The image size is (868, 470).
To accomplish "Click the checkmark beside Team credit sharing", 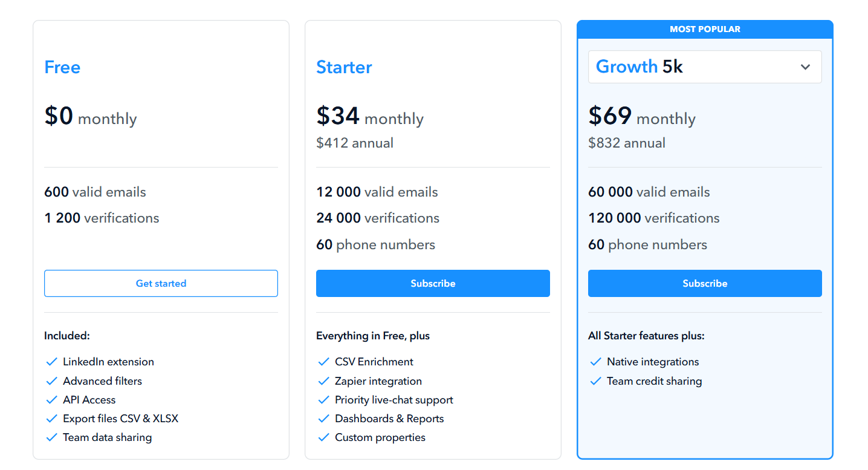I will [595, 381].
